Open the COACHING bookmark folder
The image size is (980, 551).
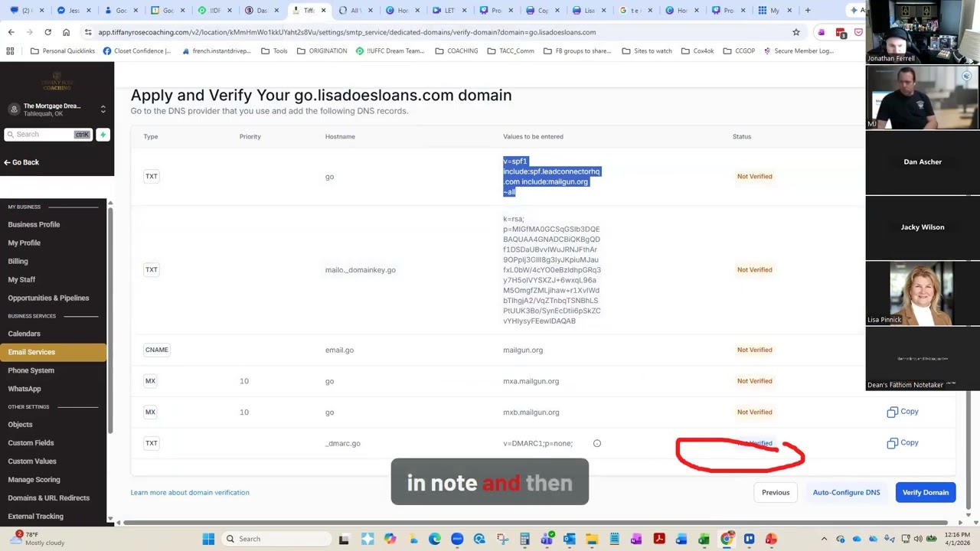pyautogui.click(x=456, y=51)
